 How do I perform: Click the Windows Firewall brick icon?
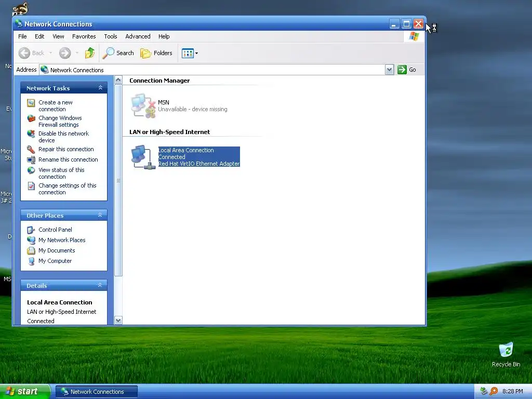pos(31,118)
